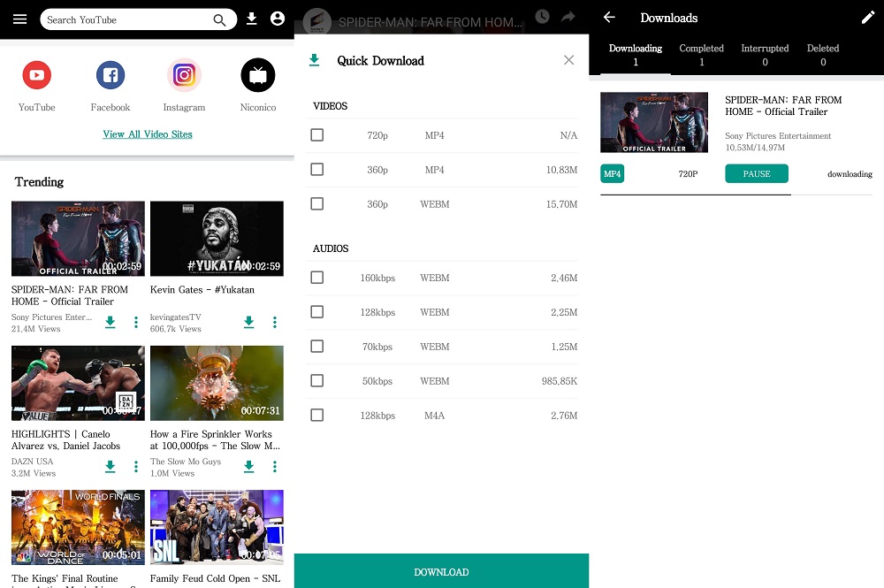Viewport: 884px width, 588px height.
Task: Check the 128kbps M4A audio option
Action: coord(316,415)
